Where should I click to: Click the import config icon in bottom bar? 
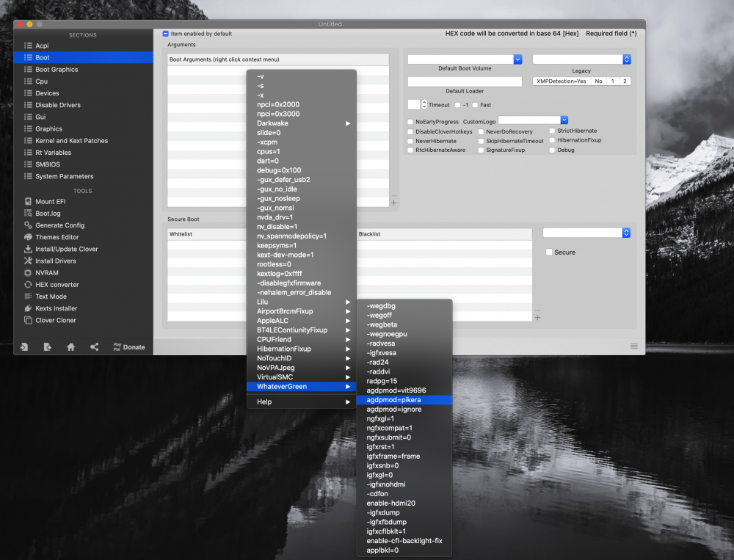click(24, 347)
